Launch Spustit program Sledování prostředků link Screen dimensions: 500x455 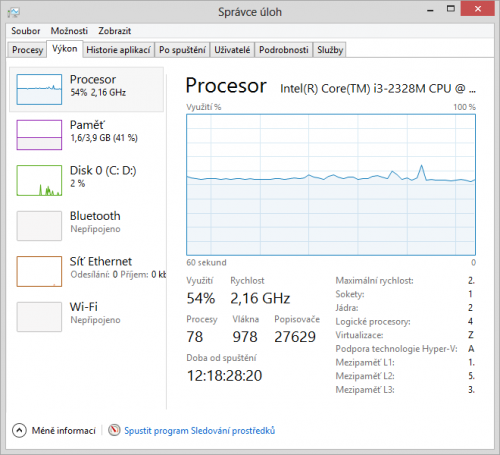(200, 431)
